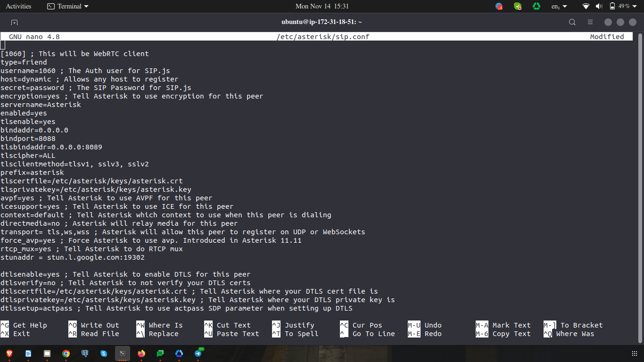Image resolution: width=644 pixels, height=362 pixels.
Task: Open the document editor dock icon
Action: (x=28, y=353)
